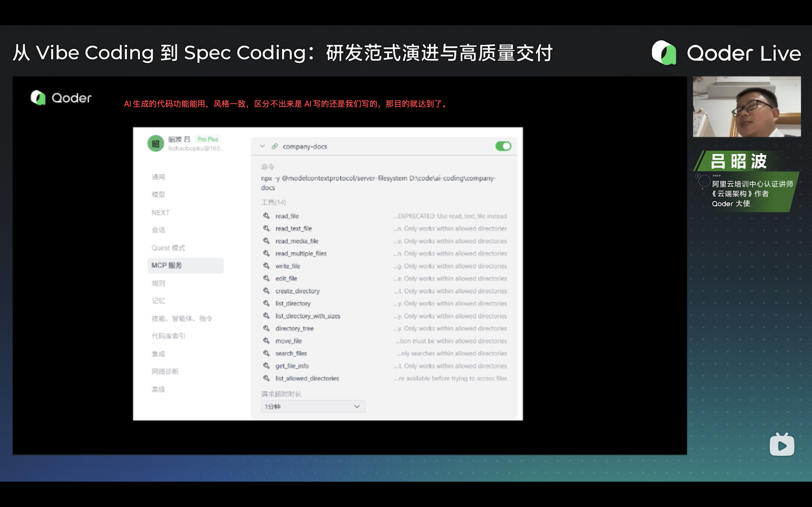Click the green user avatar icon
This screenshot has width=812, height=507.
click(x=156, y=143)
